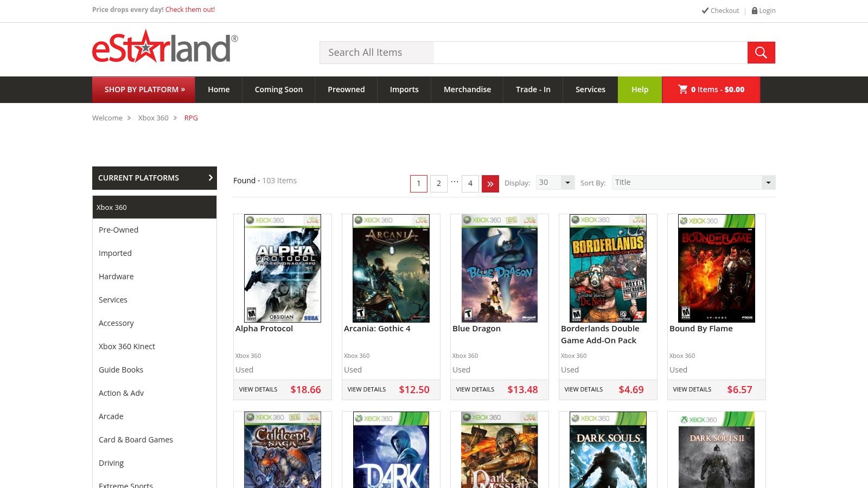Open the Shop By Platform menu
Image resolution: width=868 pixels, height=488 pixels.
pyautogui.click(x=144, y=89)
